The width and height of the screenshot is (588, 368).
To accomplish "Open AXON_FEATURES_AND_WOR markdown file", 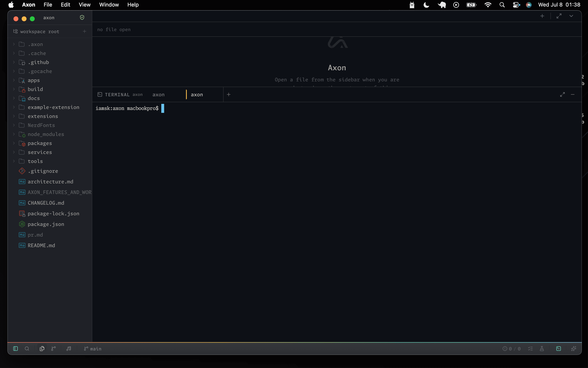I will (50, 192).
